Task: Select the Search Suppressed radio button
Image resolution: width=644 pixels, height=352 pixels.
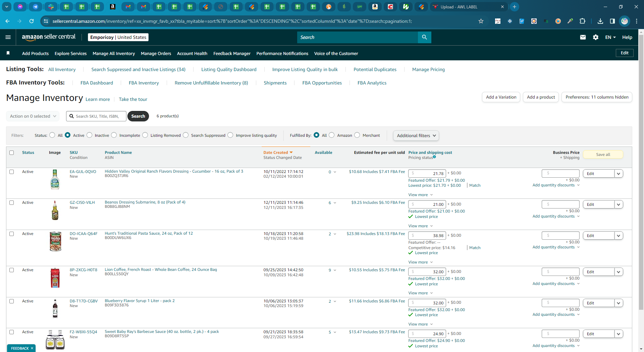Action: tap(186, 135)
